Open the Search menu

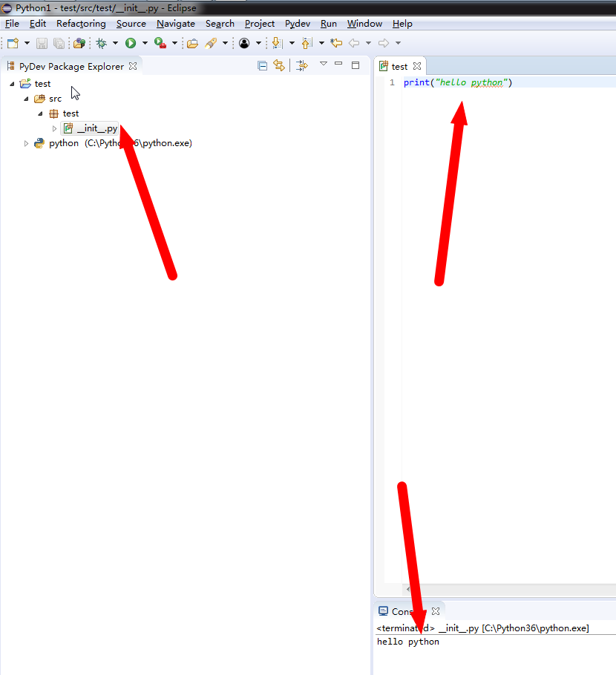tap(220, 24)
